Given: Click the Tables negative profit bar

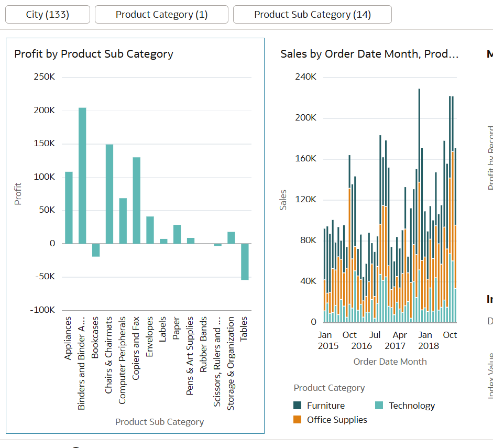Looking at the screenshot, I should coord(245,261).
